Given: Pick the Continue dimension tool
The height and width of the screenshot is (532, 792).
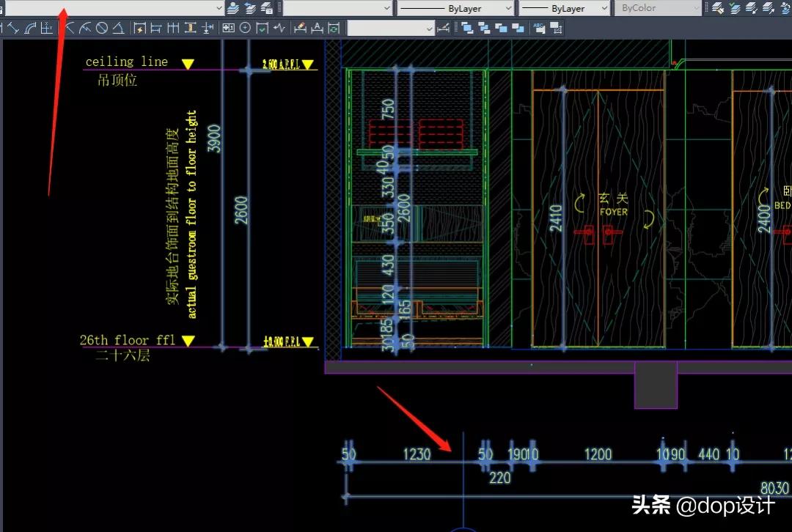Looking at the screenshot, I should click(x=173, y=29).
